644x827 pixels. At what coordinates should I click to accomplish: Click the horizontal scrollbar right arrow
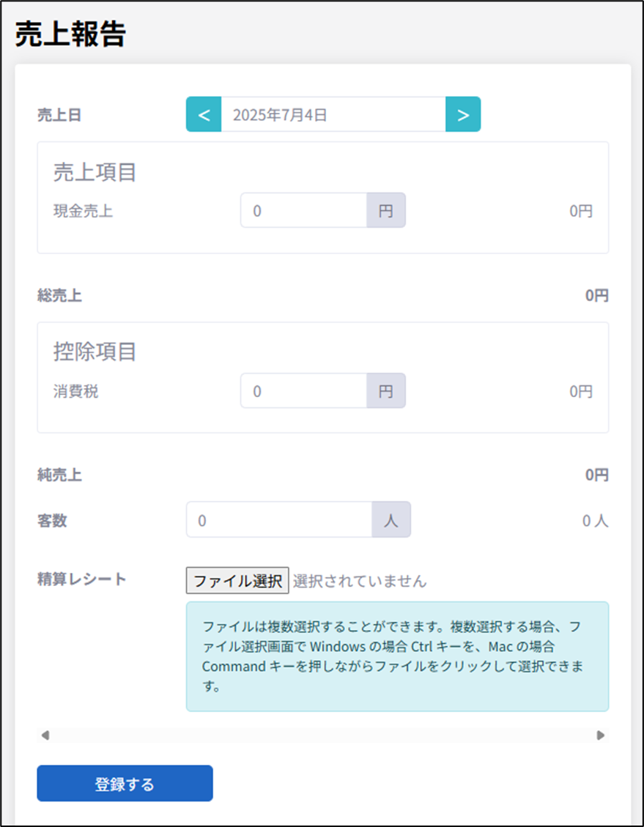601,735
